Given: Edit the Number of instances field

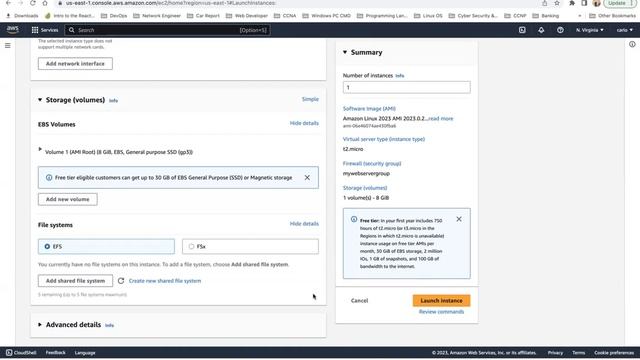Looking at the screenshot, I should tap(407, 87).
